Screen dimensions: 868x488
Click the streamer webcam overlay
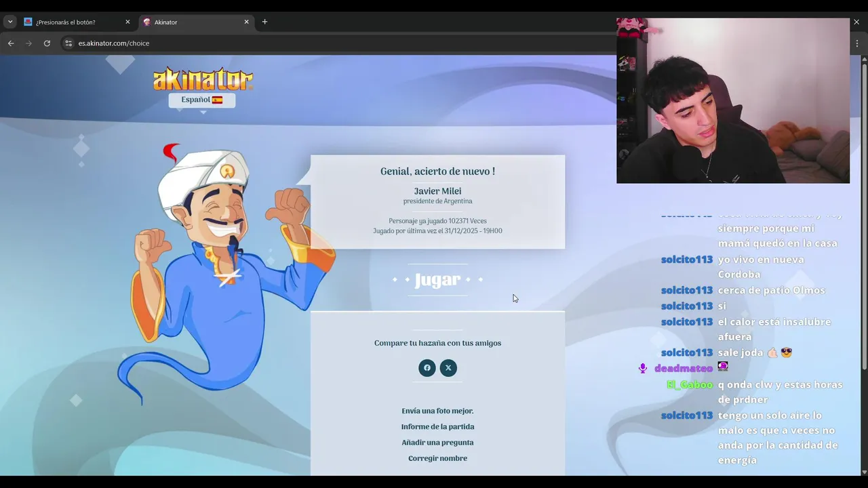(x=733, y=100)
